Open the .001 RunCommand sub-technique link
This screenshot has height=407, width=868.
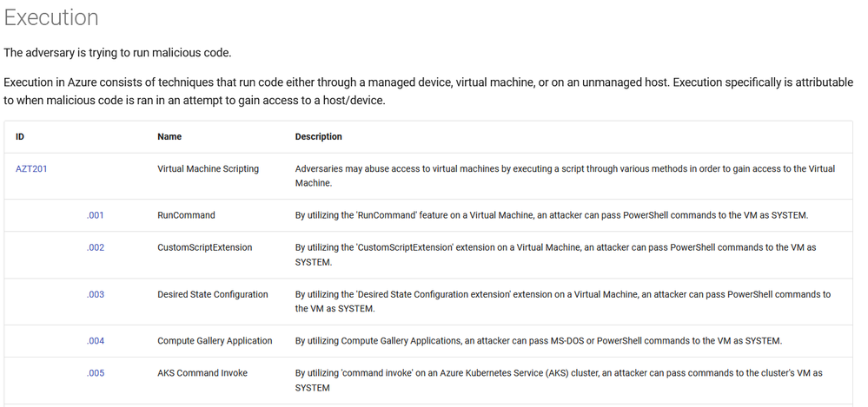tap(95, 216)
